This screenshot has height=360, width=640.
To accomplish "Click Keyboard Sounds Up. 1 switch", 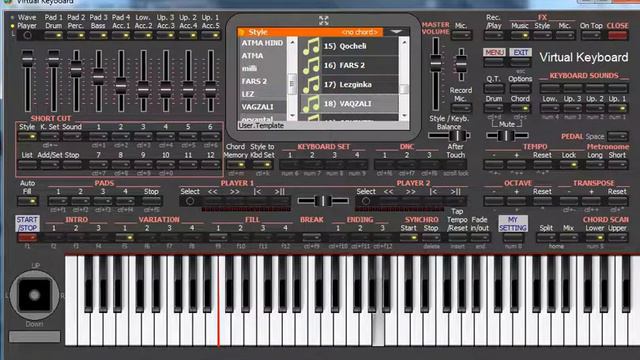I will [x=617, y=108].
